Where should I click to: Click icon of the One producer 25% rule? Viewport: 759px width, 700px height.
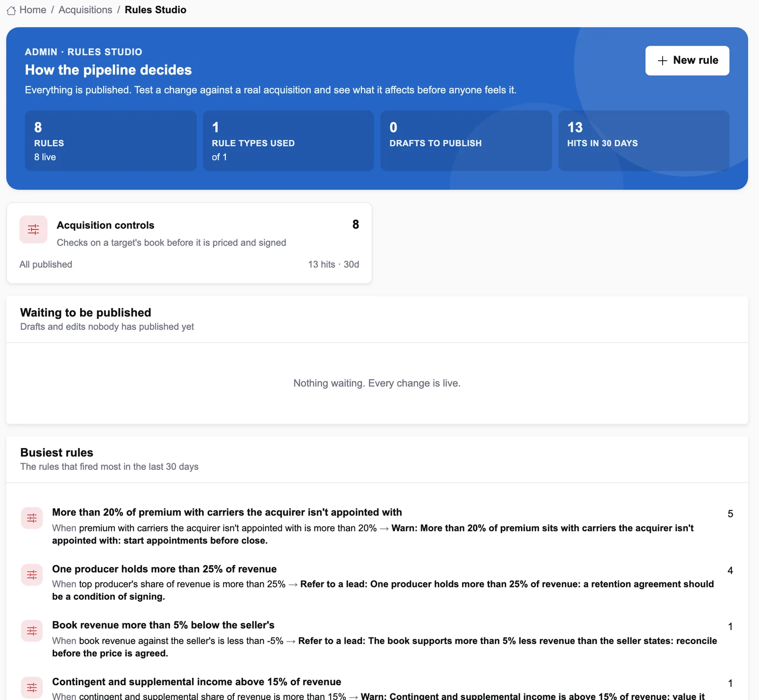[x=32, y=575]
